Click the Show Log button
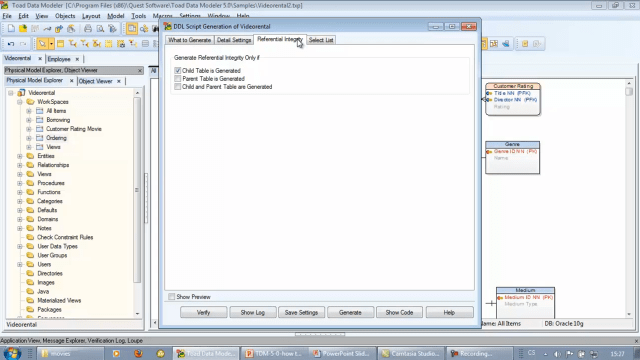This screenshot has width=640, height=360. pyautogui.click(x=253, y=312)
